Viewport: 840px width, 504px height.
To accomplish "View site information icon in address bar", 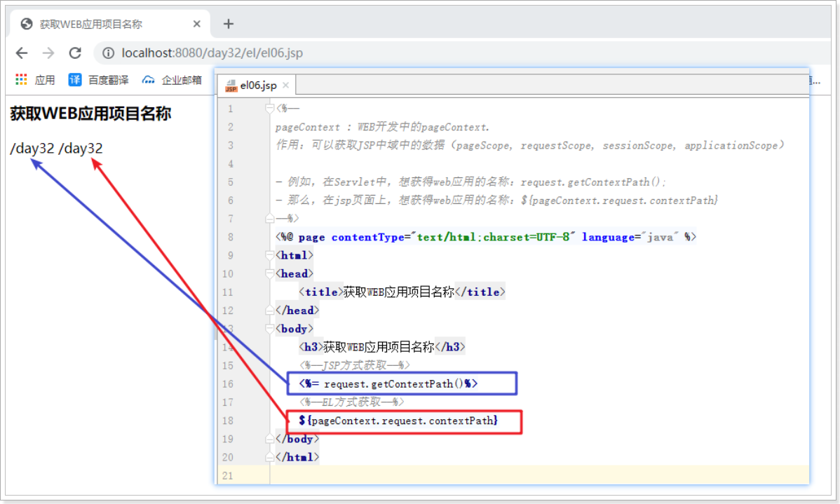I will point(108,53).
